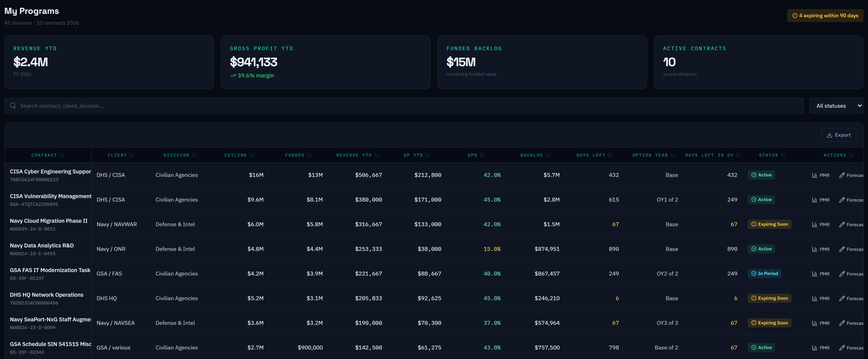Select the Revenue YTD summary card

coord(109,62)
